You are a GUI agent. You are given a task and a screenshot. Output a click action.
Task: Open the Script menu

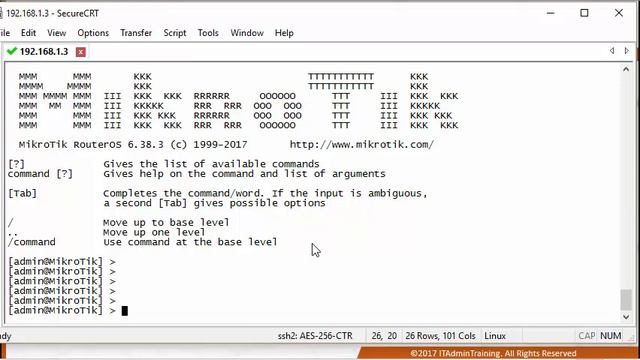tap(175, 33)
